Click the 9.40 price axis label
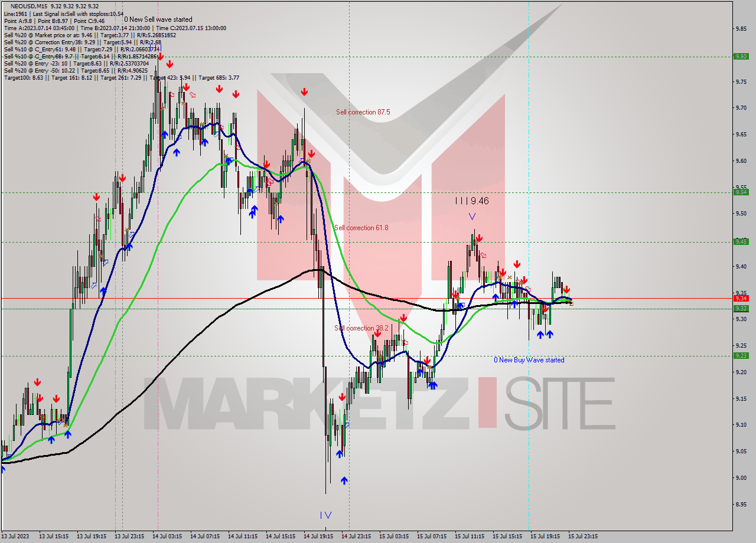This screenshot has width=756, height=543. click(x=742, y=267)
